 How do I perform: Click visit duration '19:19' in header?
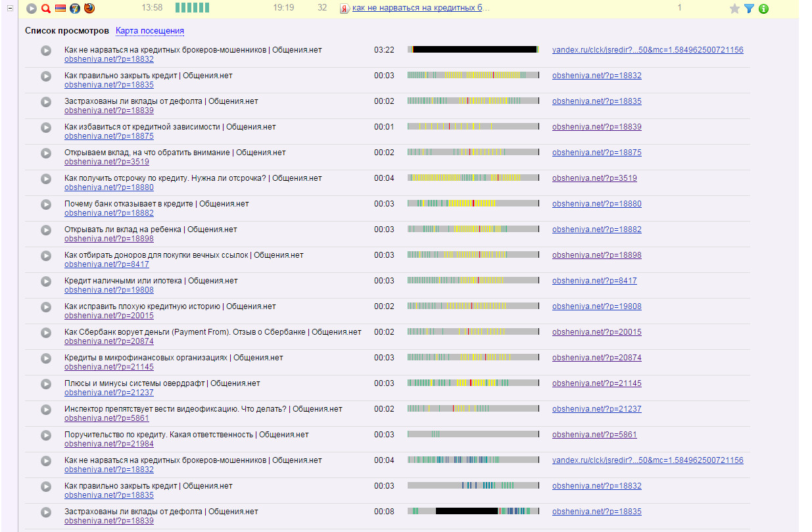[283, 8]
